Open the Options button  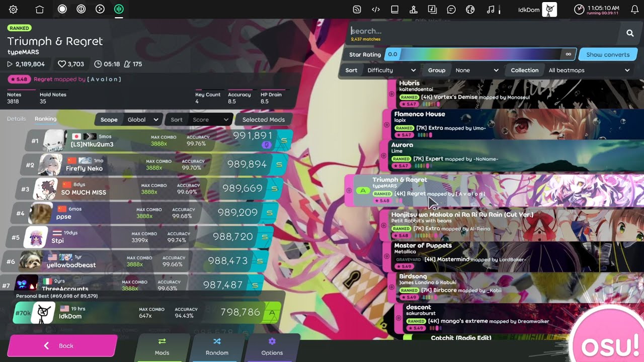pyautogui.click(x=272, y=347)
